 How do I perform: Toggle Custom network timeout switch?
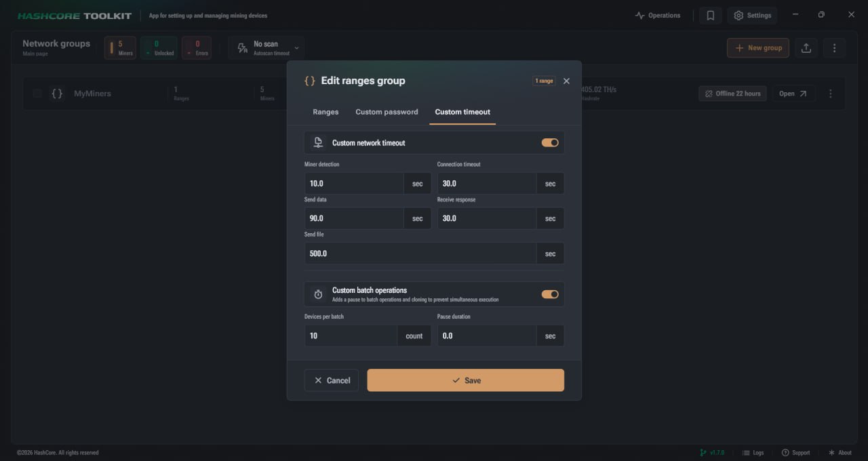[550, 143]
